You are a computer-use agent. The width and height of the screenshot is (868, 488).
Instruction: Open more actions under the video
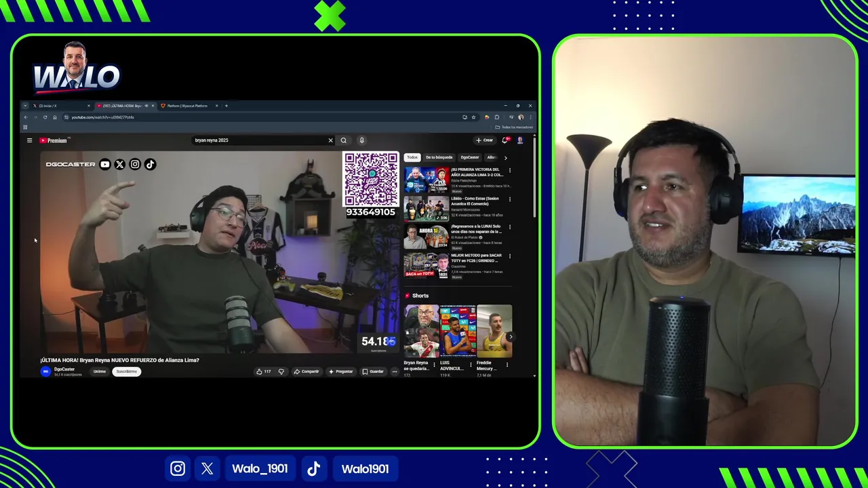pyautogui.click(x=394, y=371)
